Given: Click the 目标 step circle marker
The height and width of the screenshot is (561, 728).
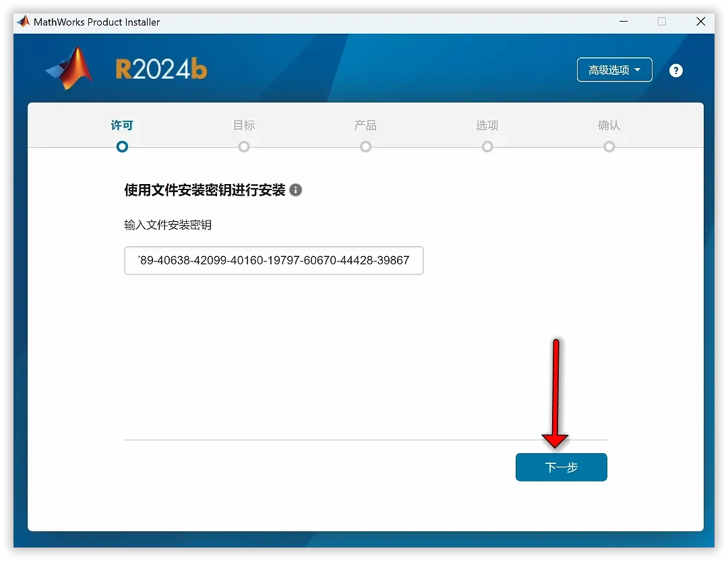Looking at the screenshot, I should click(x=244, y=147).
